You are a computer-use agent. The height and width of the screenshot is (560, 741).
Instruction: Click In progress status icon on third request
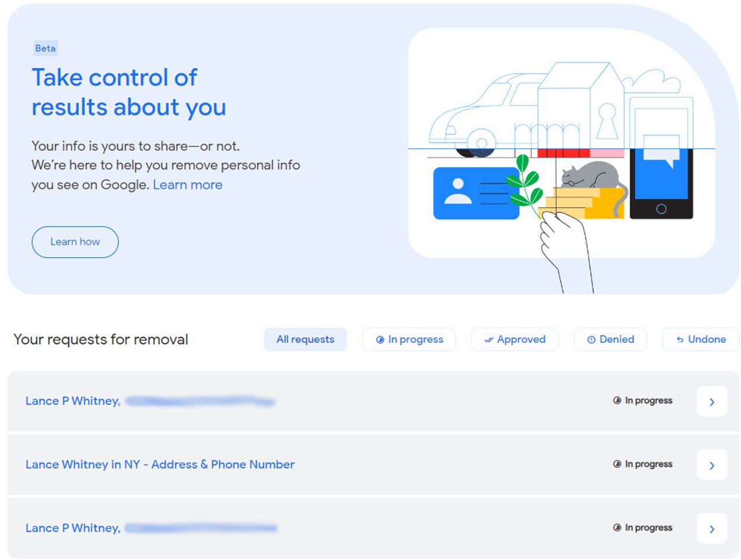(x=617, y=528)
